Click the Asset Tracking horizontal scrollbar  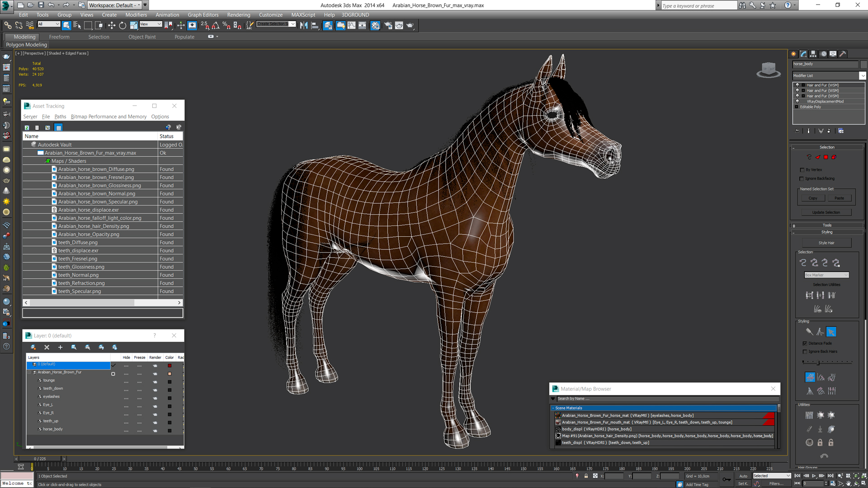103,303
